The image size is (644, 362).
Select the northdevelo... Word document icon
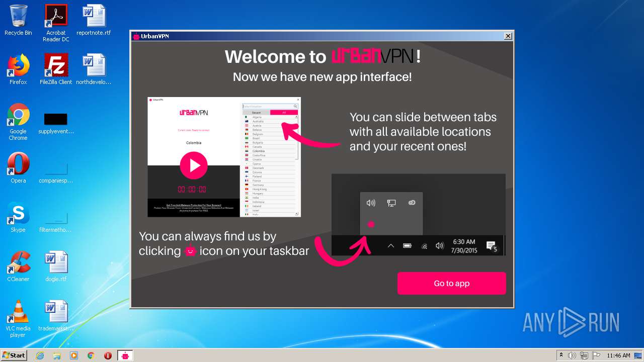(94, 69)
